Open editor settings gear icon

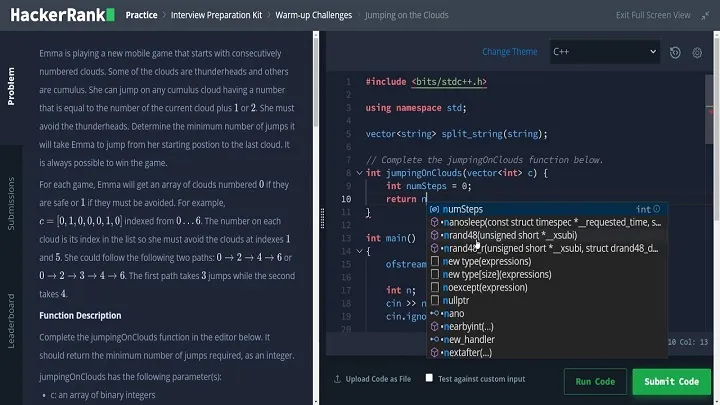click(x=697, y=53)
